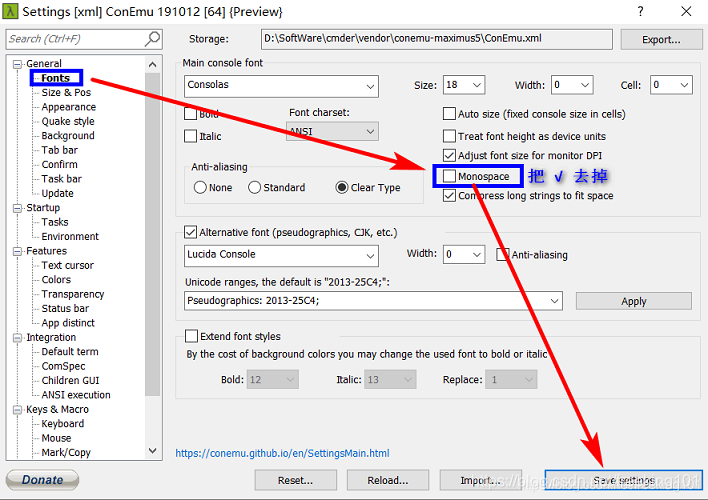Image resolution: width=708 pixels, height=500 pixels.
Task: Collapse the General tree node
Action: click(17, 64)
